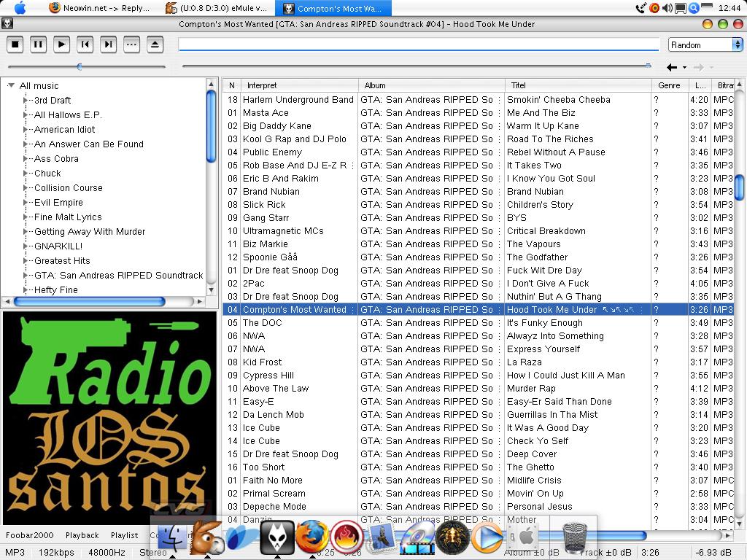The height and width of the screenshot is (560, 747).
Task: Click the Trash icon in dock
Action: (x=575, y=539)
